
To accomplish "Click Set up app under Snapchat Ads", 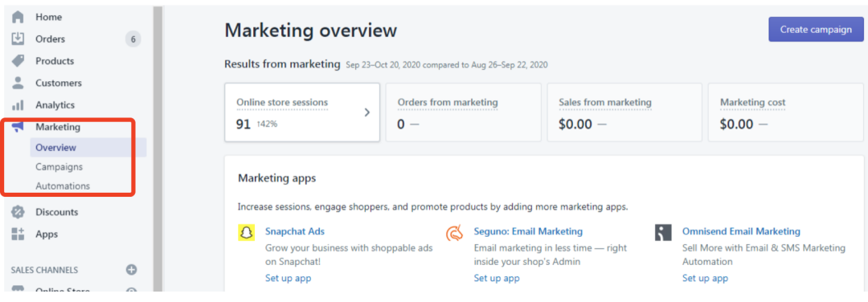I will point(288,278).
